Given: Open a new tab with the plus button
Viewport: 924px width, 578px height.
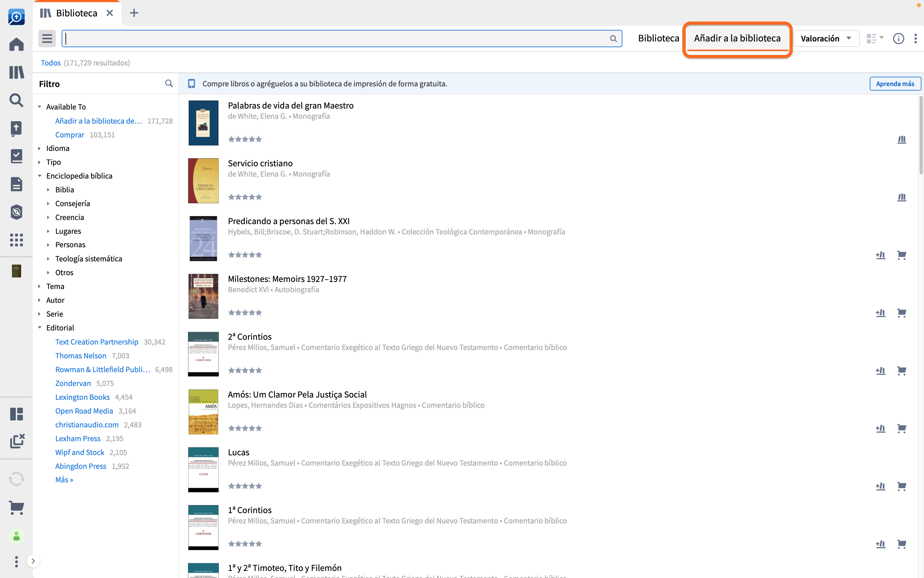Looking at the screenshot, I should coord(134,13).
